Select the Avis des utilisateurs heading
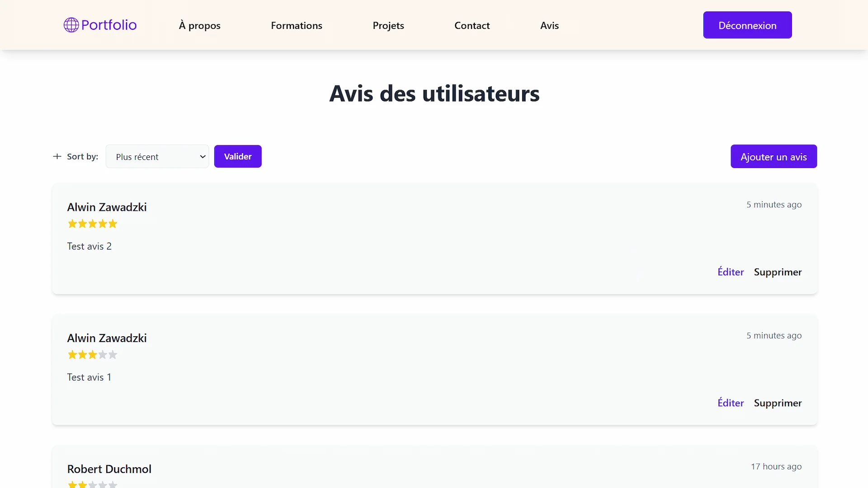 tap(434, 94)
